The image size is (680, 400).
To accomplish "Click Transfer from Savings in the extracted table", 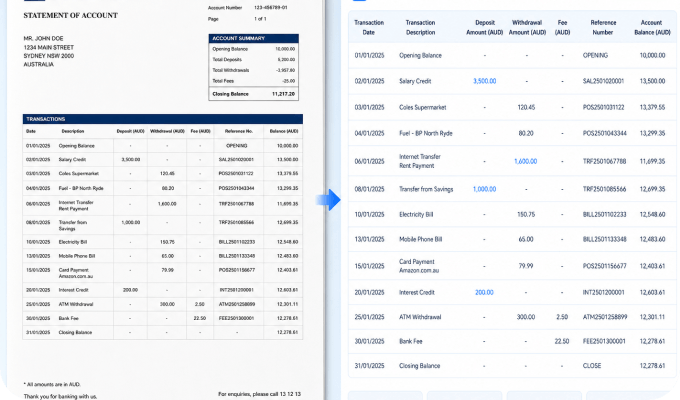I will pyautogui.click(x=426, y=189).
